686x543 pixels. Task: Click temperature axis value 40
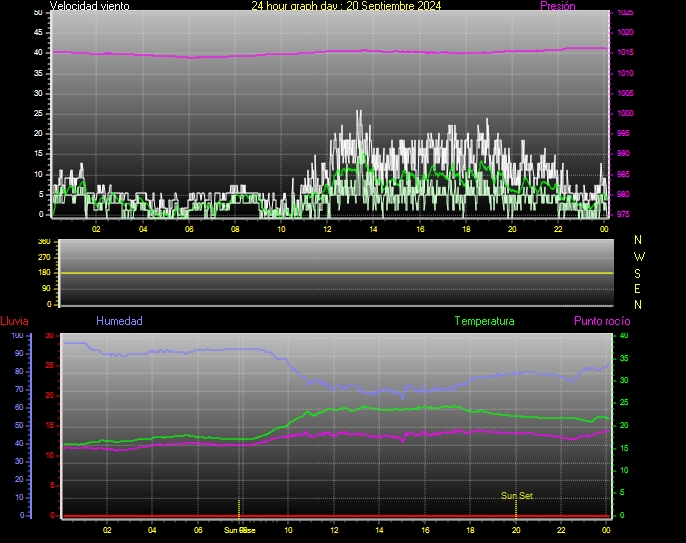(x=624, y=336)
